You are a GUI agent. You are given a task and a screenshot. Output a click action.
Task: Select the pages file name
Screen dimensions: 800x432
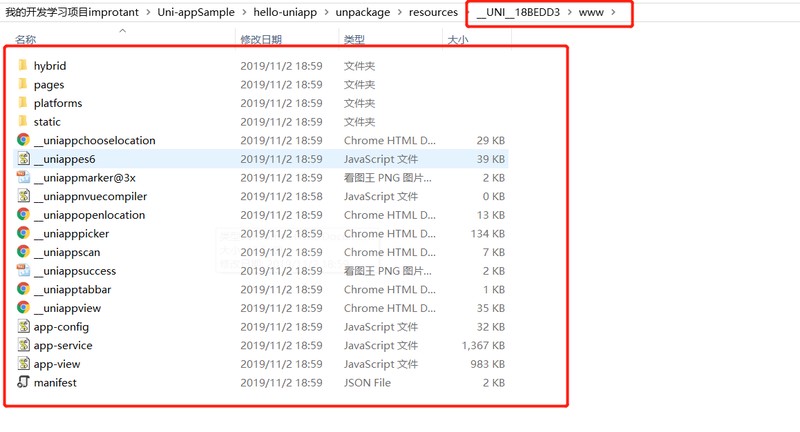(x=49, y=85)
